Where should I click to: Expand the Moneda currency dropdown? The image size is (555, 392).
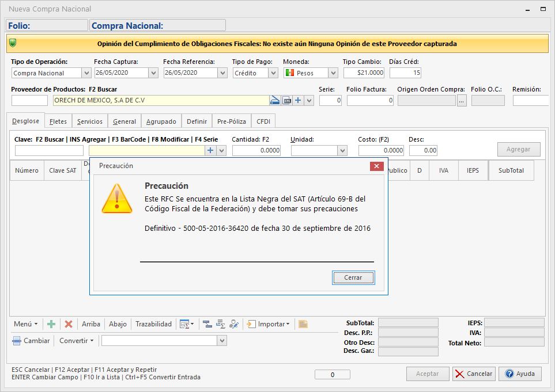point(333,73)
